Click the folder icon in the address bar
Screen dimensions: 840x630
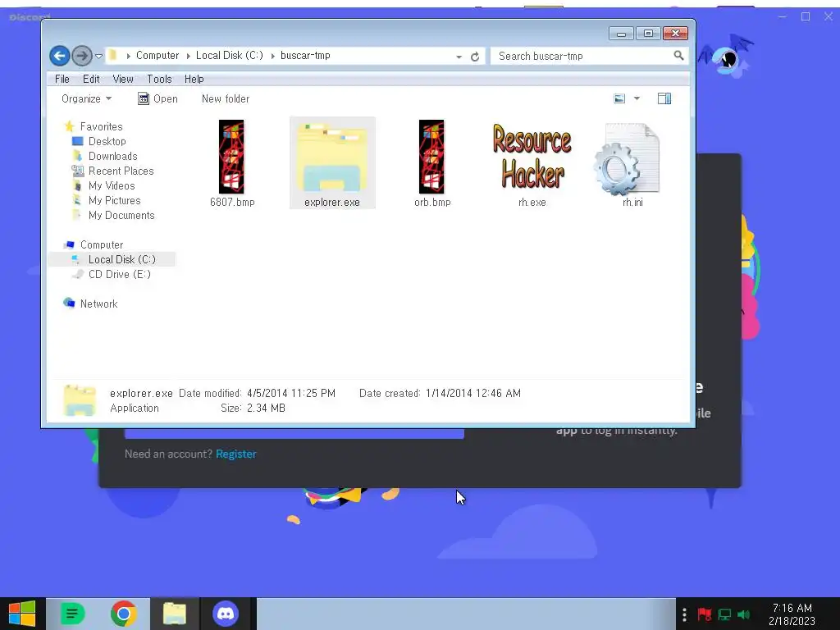pos(113,55)
